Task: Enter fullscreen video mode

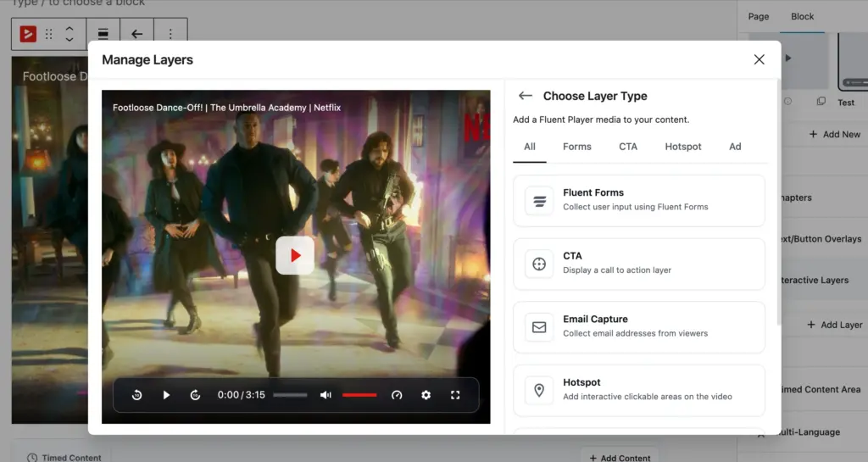Action: tap(455, 394)
